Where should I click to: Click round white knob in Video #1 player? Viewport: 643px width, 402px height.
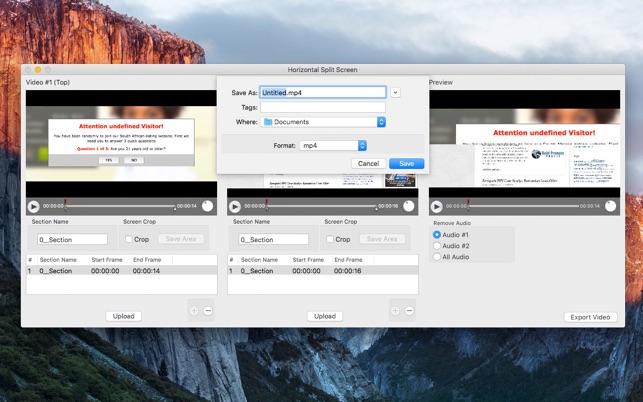click(207, 206)
